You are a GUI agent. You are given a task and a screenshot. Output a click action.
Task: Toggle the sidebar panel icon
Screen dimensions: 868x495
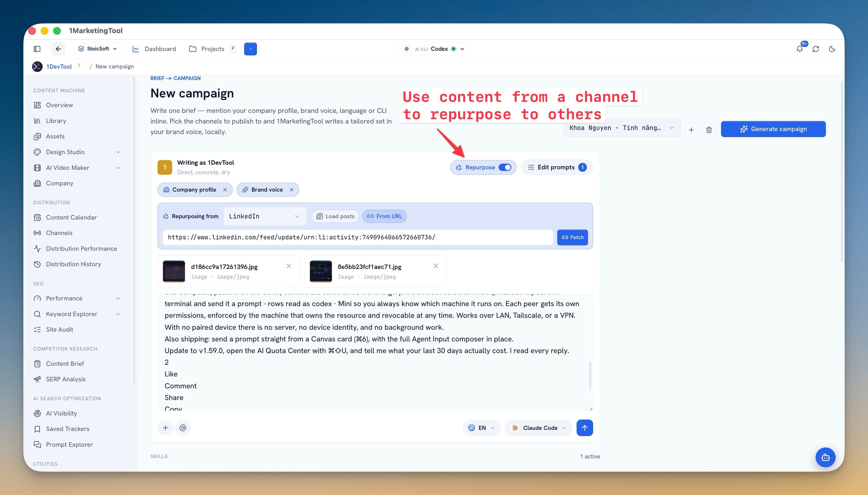pos(37,49)
